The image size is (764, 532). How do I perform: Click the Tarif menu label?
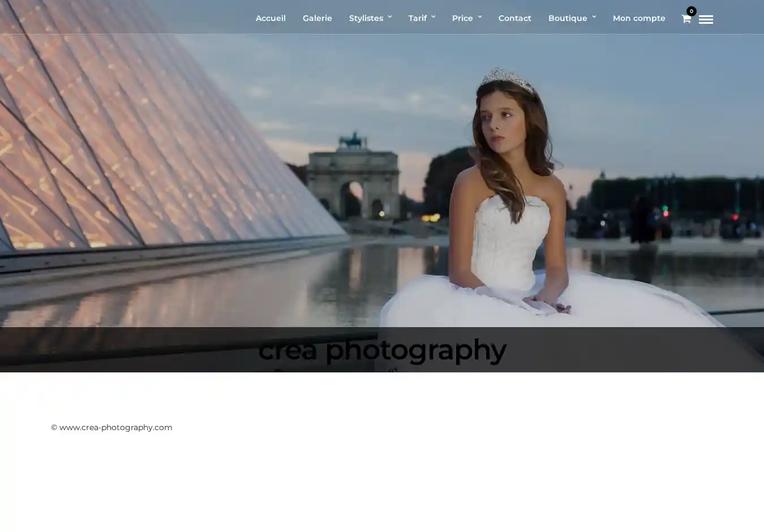417,18
